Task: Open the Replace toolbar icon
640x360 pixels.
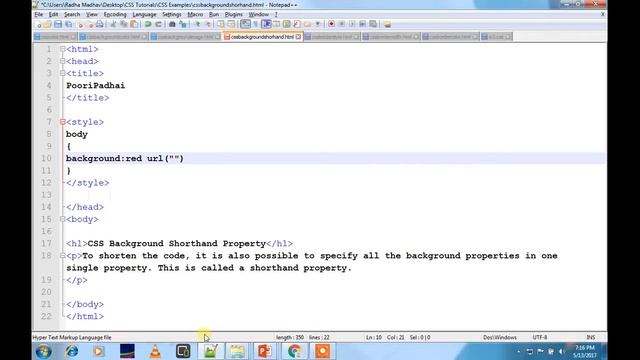Action: coord(183,24)
